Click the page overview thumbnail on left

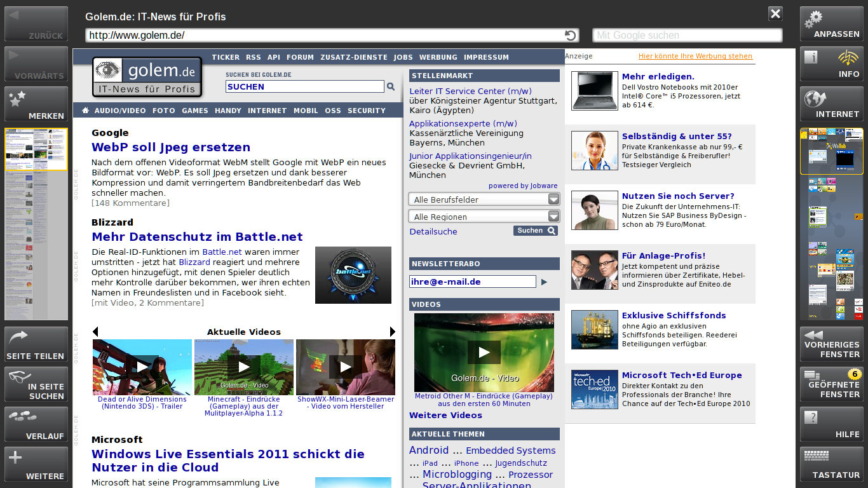pyautogui.click(x=36, y=224)
